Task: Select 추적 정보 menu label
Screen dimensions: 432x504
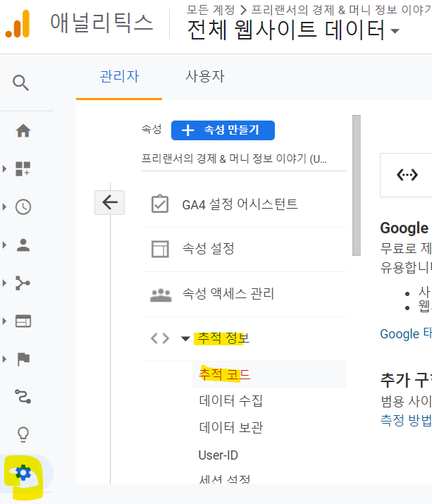Action: (x=223, y=338)
